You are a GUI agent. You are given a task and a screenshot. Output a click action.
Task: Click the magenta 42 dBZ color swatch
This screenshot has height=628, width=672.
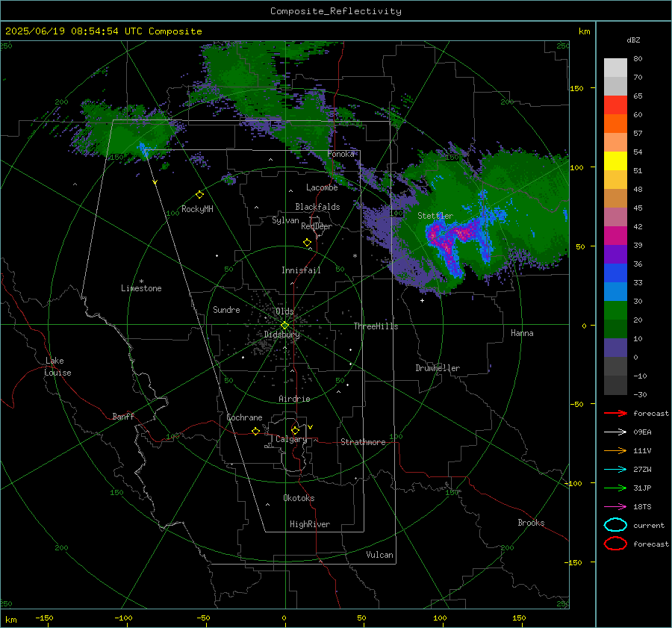(x=615, y=235)
